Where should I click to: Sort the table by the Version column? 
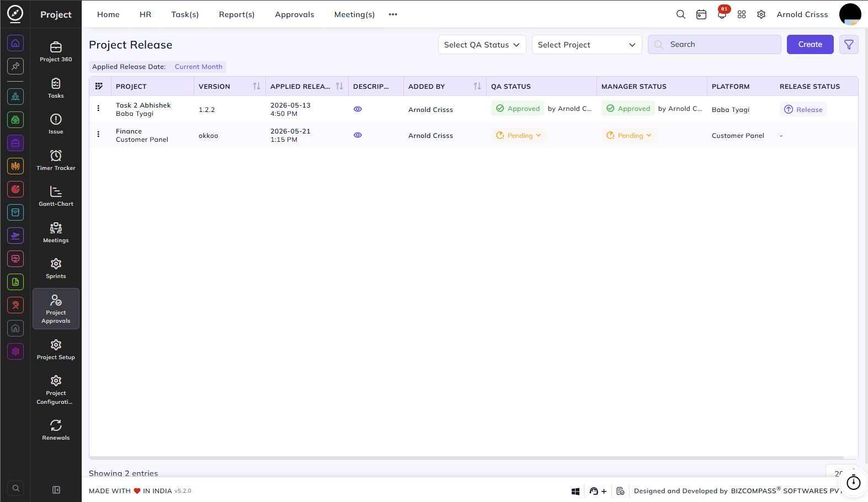coord(257,86)
